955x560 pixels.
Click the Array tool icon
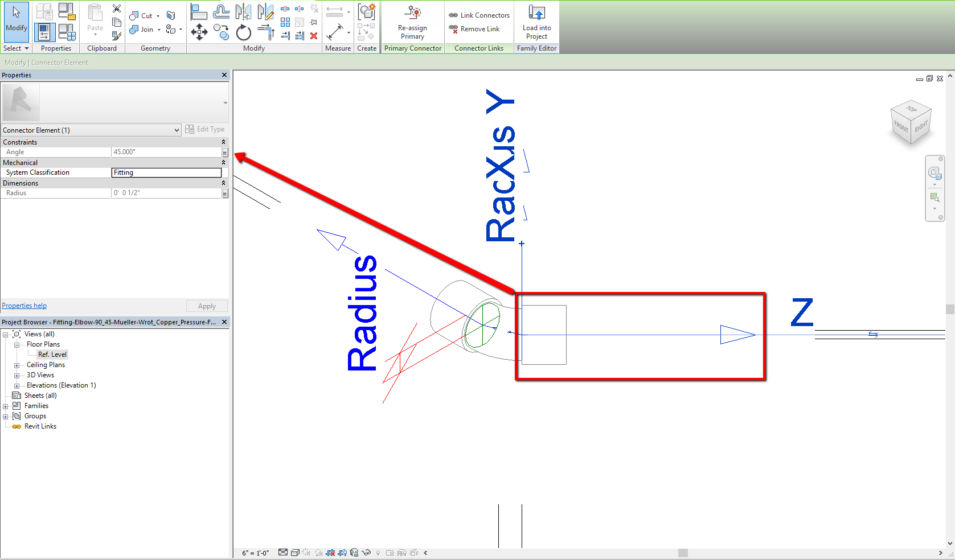285,22
